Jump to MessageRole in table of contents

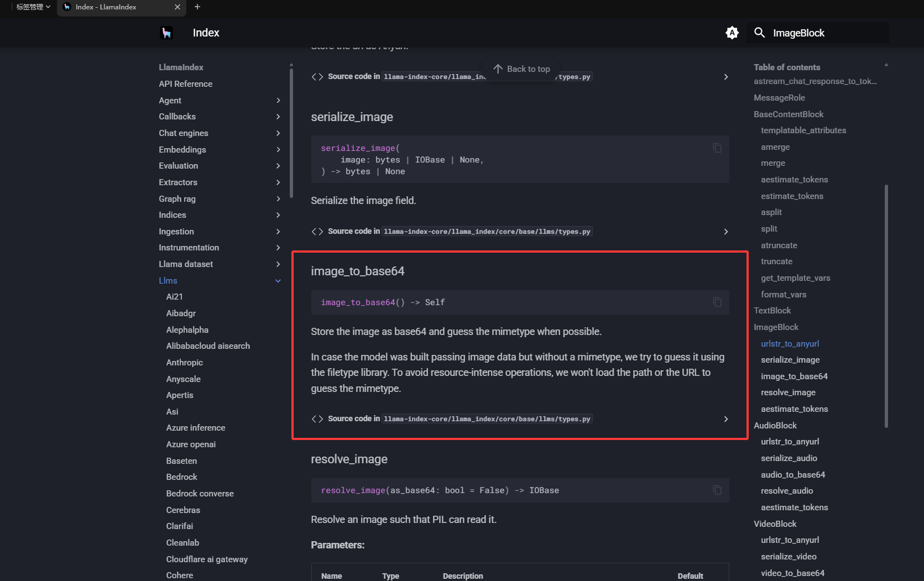point(780,98)
